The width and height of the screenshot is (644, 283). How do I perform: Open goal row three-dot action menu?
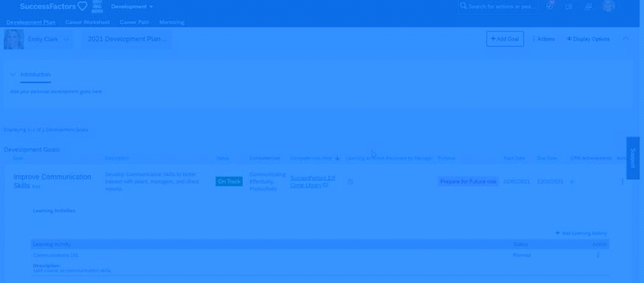click(x=622, y=182)
